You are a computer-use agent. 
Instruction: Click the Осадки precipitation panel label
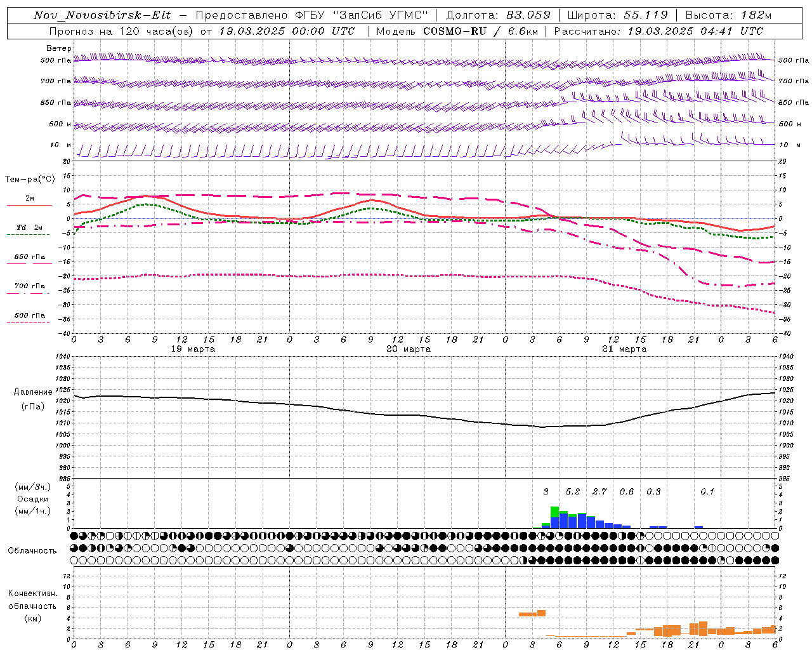pos(33,499)
